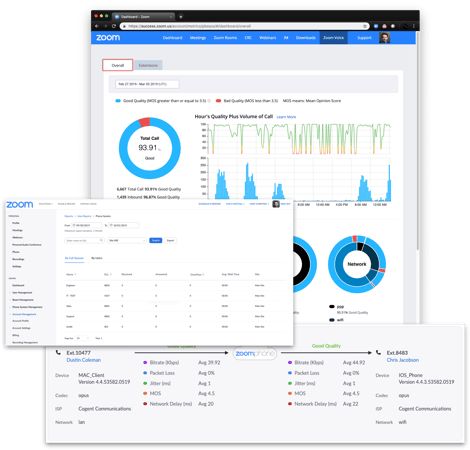Open Billing in the reports sidebar
The height and width of the screenshot is (450, 470).
coord(16,335)
